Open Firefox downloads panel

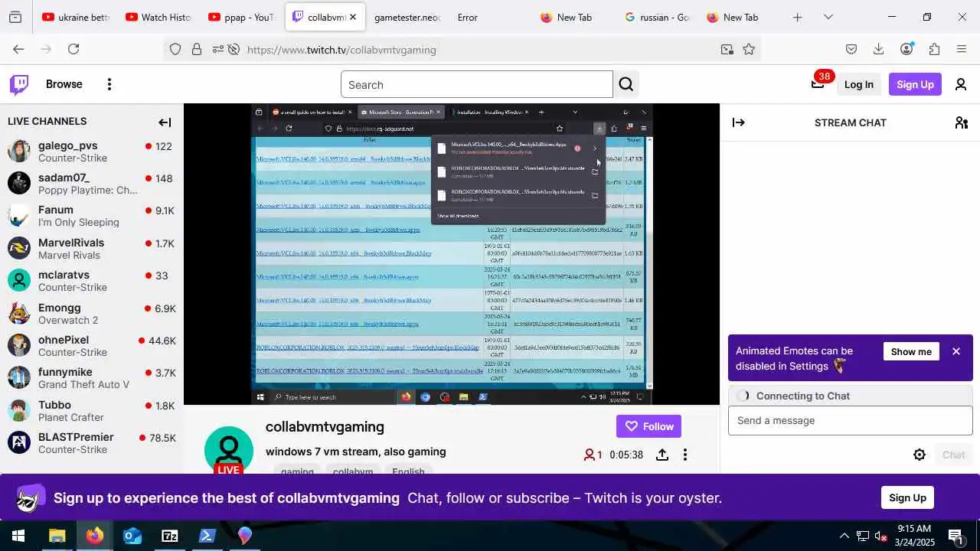[879, 49]
